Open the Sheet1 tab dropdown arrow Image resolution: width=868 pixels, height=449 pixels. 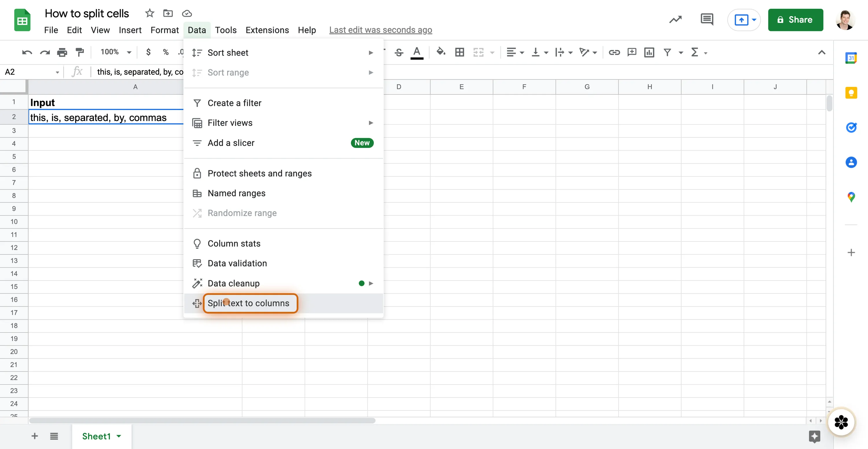[x=119, y=436]
